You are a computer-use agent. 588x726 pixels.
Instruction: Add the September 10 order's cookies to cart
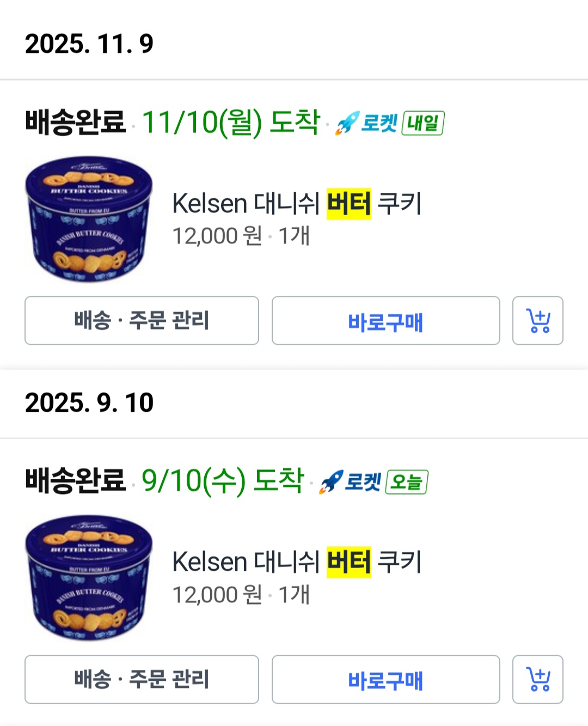coord(537,679)
